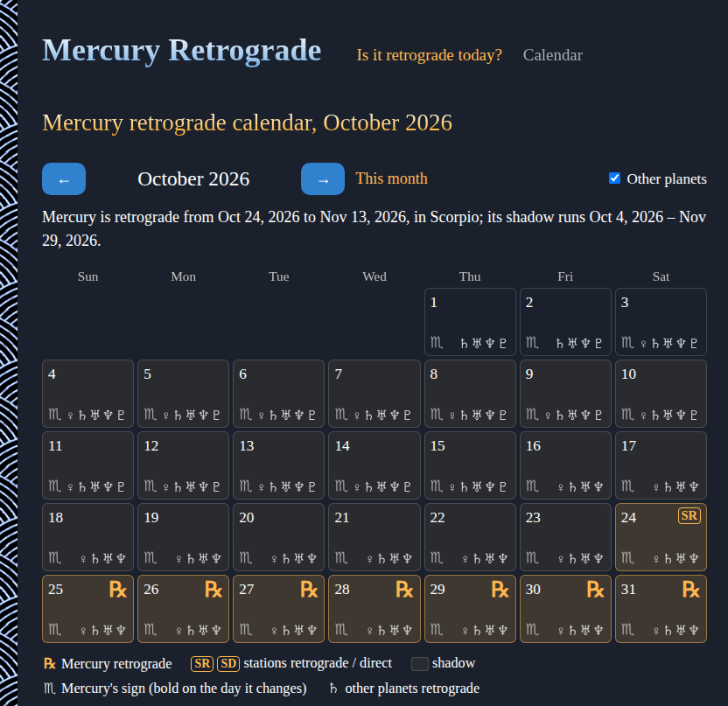The width and height of the screenshot is (728, 706).
Task: Click the Rx retrograde icon on day 29
Action: click(500, 590)
